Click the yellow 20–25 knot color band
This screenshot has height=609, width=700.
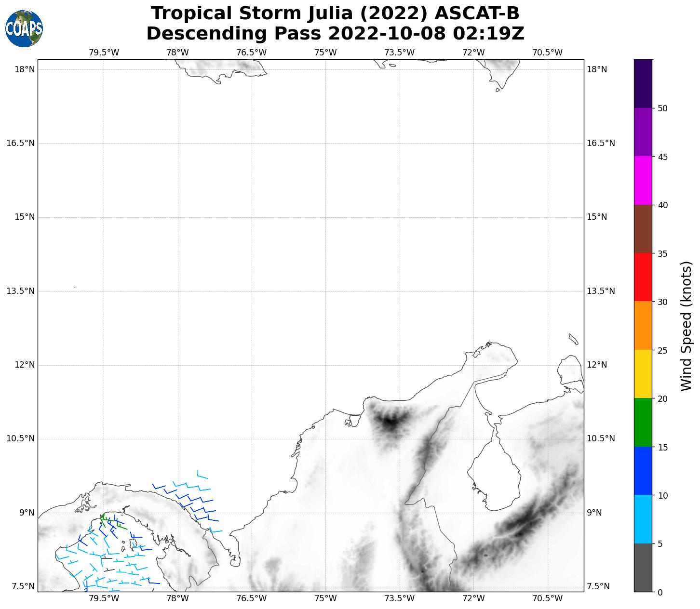click(x=643, y=374)
